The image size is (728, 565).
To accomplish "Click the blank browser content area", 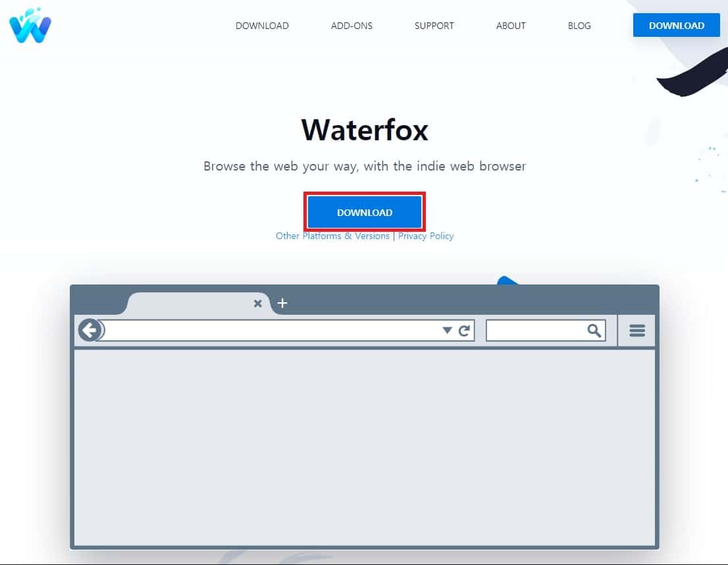I will coord(365,448).
